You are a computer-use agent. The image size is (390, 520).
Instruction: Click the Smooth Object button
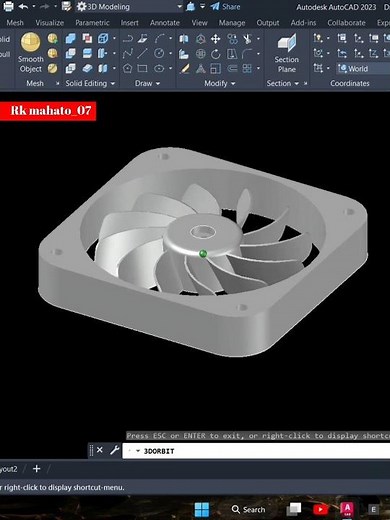[x=31, y=53]
